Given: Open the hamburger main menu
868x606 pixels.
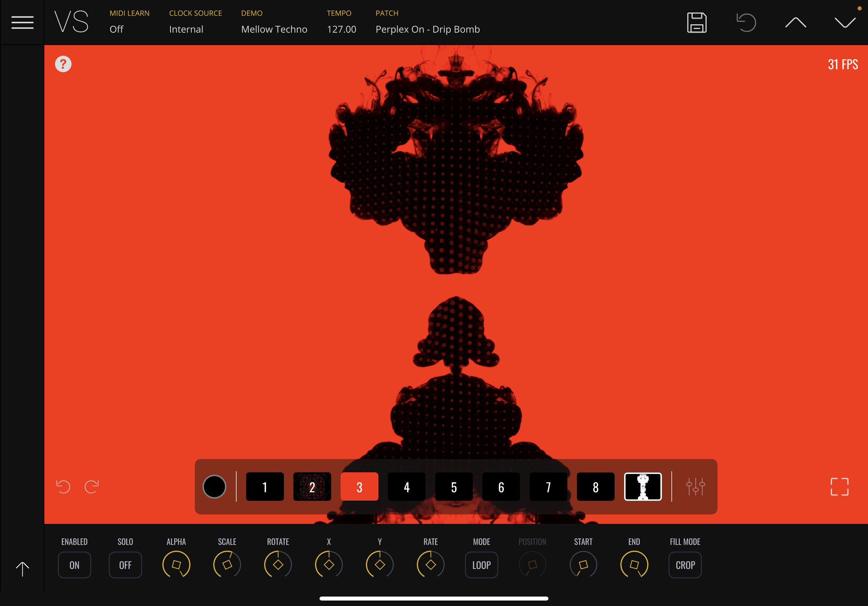Looking at the screenshot, I should (22, 22).
